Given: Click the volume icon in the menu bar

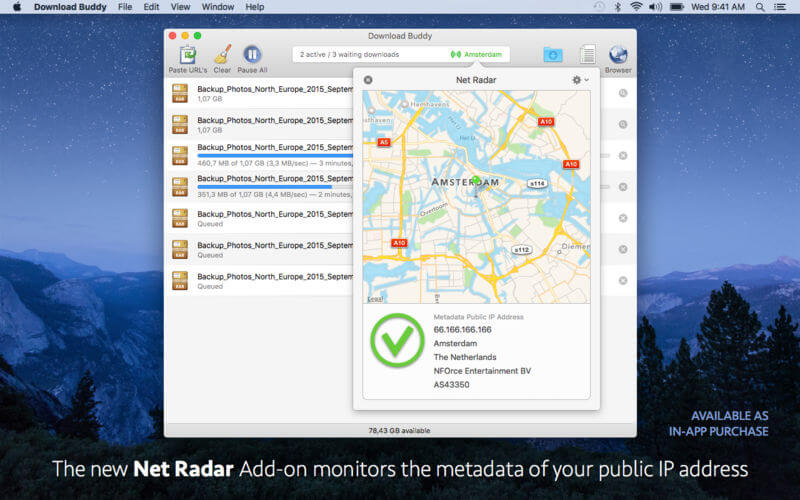Looking at the screenshot, I should pyautogui.click(x=655, y=7).
